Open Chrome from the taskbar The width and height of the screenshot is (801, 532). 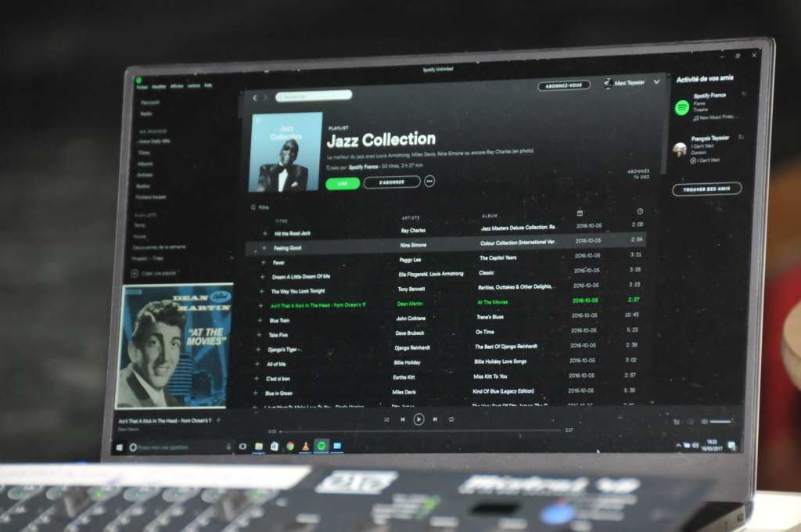pyautogui.click(x=289, y=446)
